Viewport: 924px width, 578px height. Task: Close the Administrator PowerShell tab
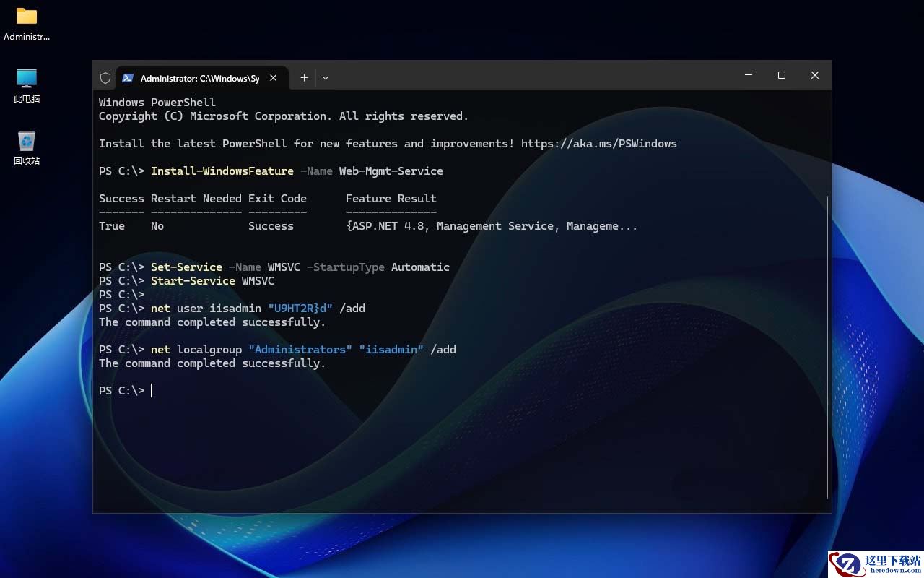[x=274, y=78]
